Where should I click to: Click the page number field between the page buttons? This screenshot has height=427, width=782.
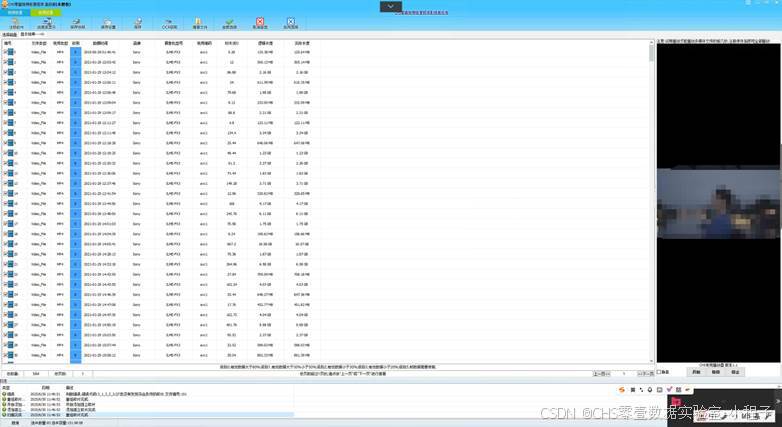[x=623, y=374]
